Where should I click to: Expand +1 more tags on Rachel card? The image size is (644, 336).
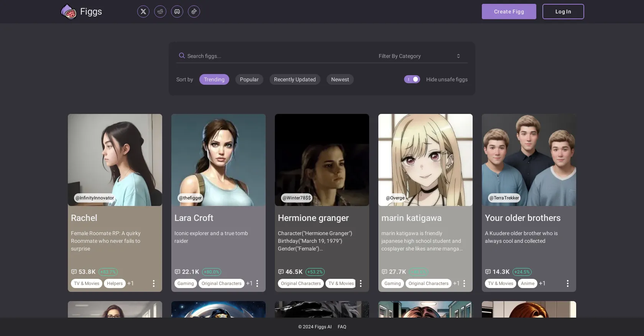tap(131, 283)
